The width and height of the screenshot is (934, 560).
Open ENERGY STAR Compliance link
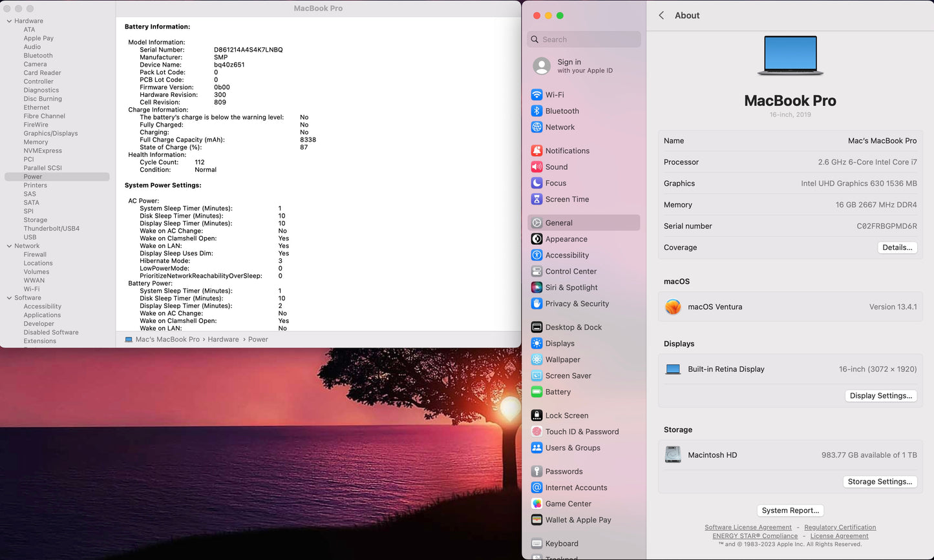[755, 536]
